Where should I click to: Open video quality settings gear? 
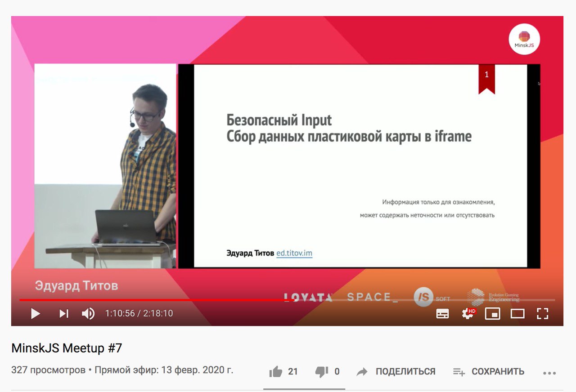coord(468,313)
